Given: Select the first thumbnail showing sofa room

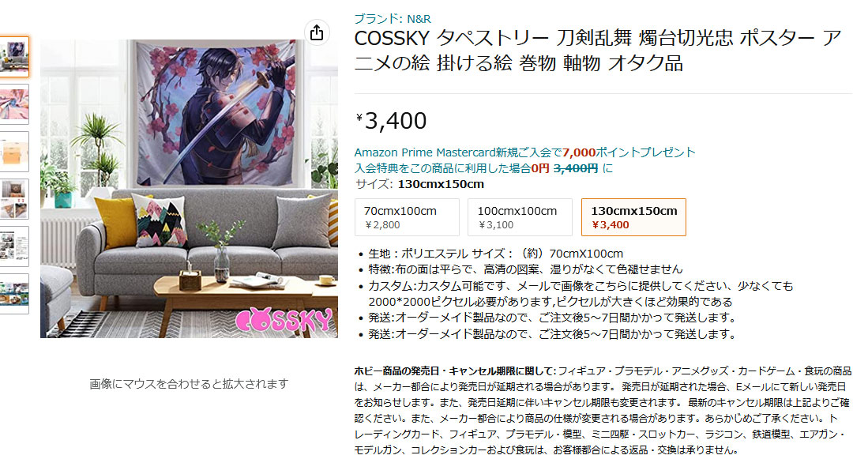Looking at the screenshot, I should pos(14,57).
